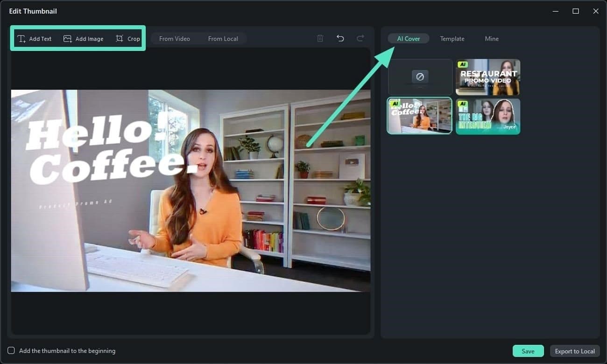Choose the From Video source option

[x=175, y=39]
